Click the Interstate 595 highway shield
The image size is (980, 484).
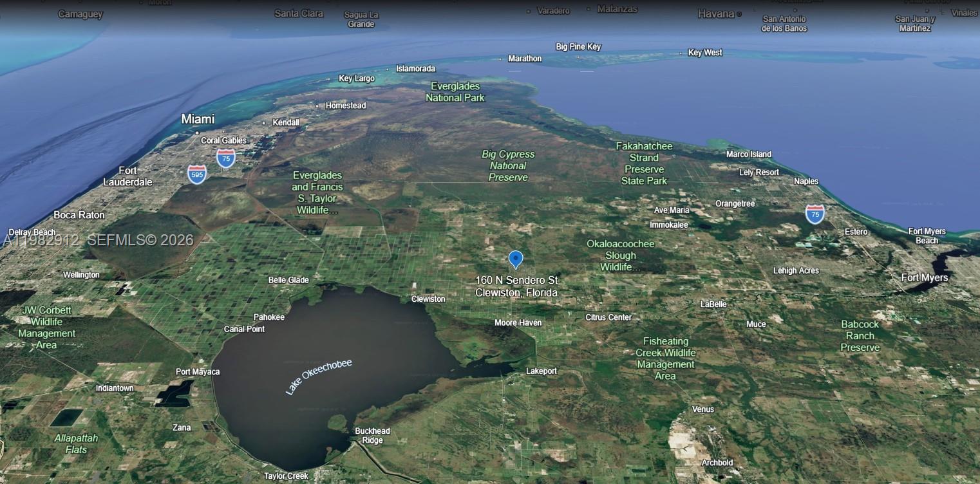coord(197,174)
